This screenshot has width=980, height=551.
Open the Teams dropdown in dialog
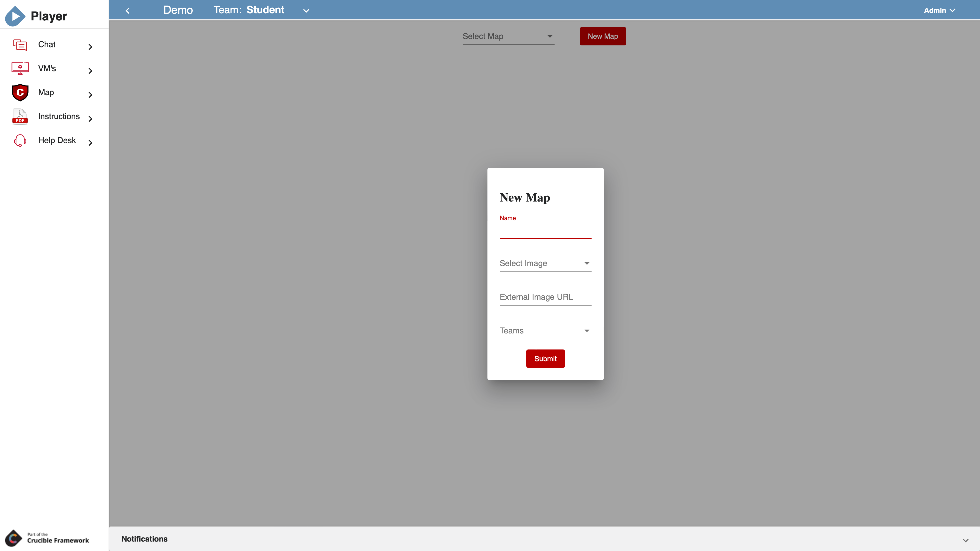click(x=545, y=330)
